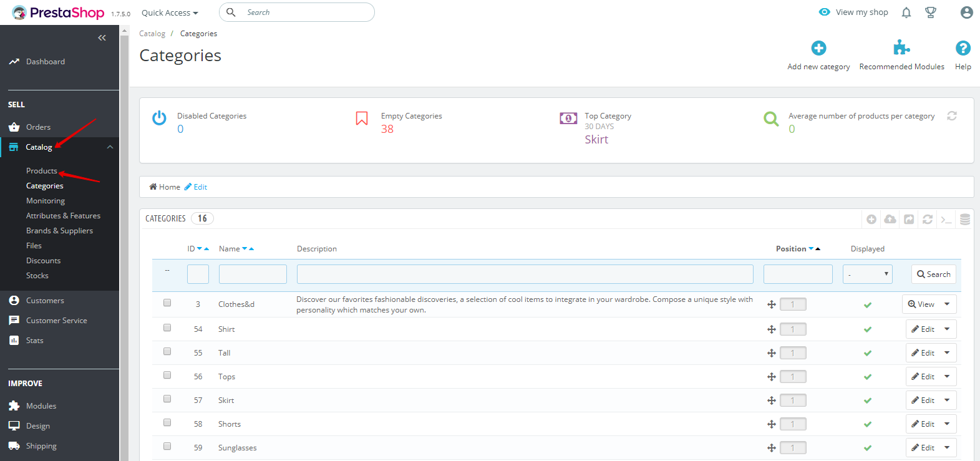
Task: Click the eye icon beside View my shop
Action: 825,12
